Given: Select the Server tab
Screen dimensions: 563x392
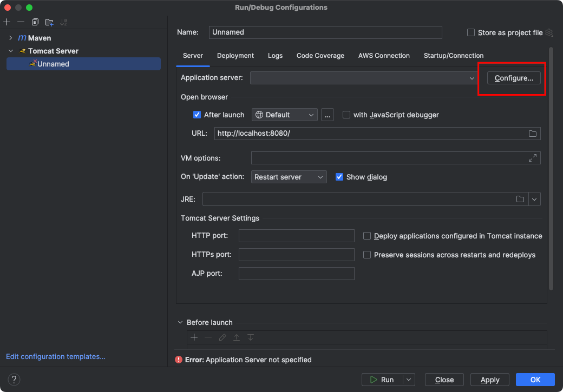Looking at the screenshot, I should (x=193, y=56).
